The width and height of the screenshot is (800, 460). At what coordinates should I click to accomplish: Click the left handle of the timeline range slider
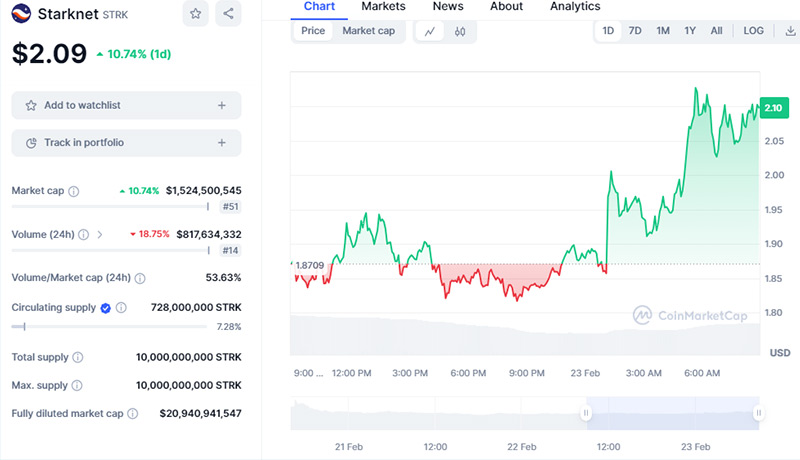click(587, 412)
